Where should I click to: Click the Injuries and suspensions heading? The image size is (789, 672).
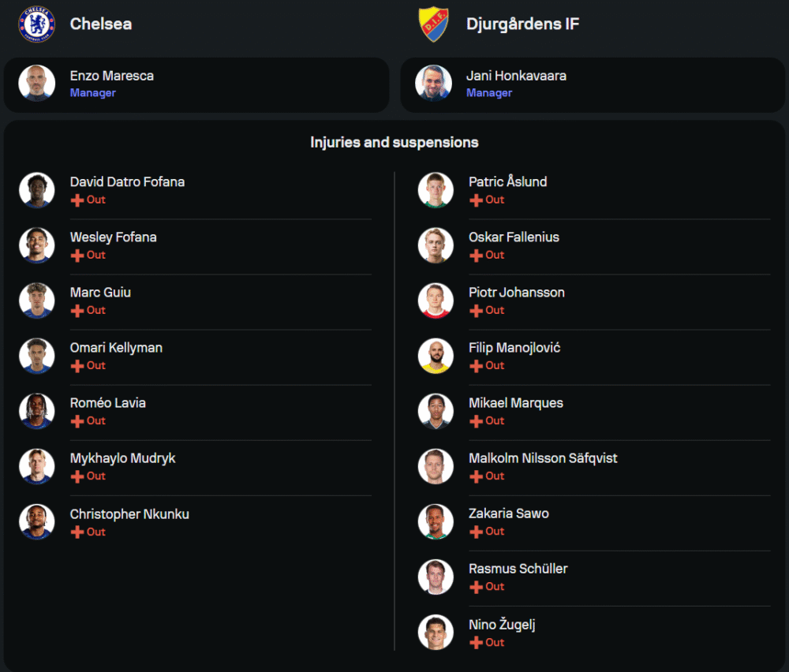[394, 143]
